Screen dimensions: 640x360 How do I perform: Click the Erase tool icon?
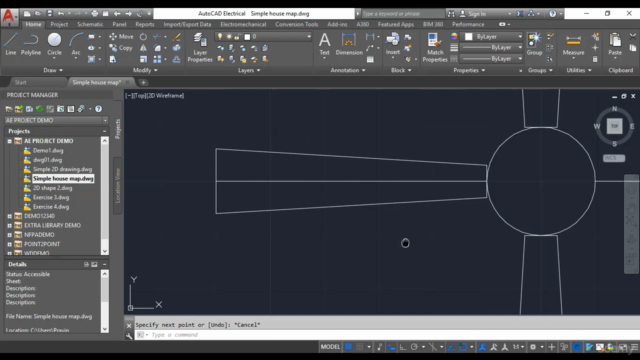177,37
